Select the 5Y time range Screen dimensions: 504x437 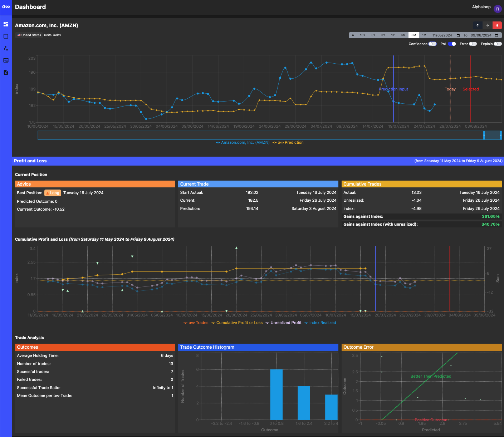coord(373,35)
